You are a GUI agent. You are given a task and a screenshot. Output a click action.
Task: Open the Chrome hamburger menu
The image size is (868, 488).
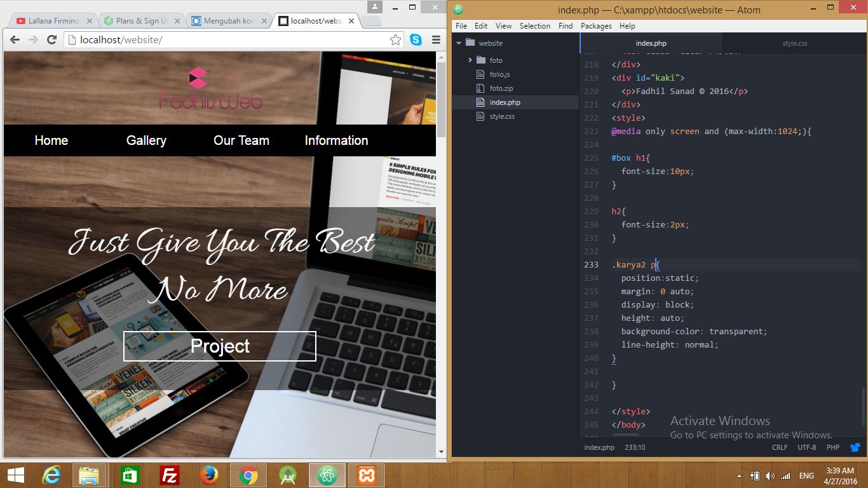(436, 40)
